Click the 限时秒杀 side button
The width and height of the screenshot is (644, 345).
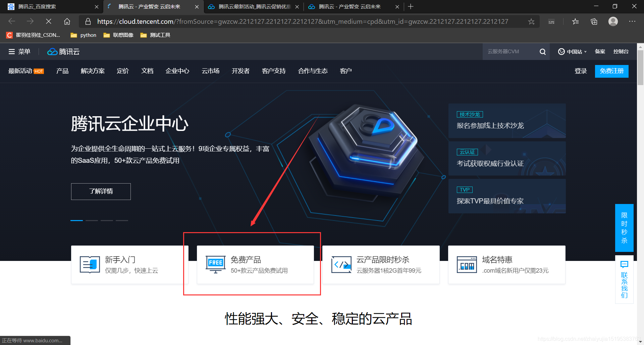tap(624, 228)
